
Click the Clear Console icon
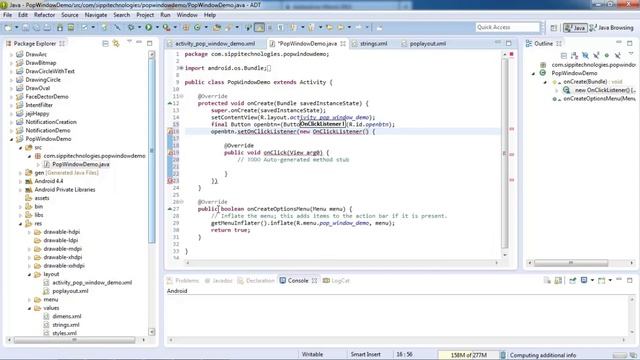pyautogui.click(x=547, y=280)
